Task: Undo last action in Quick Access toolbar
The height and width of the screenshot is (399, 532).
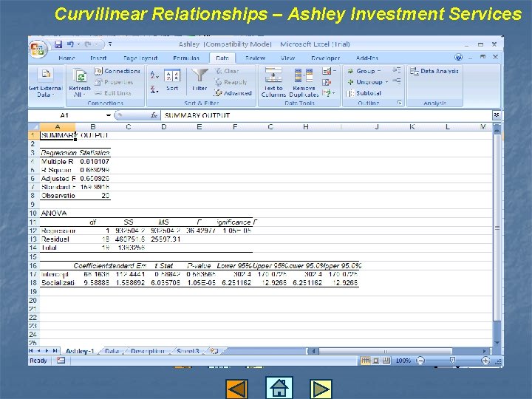Action: 70,44
